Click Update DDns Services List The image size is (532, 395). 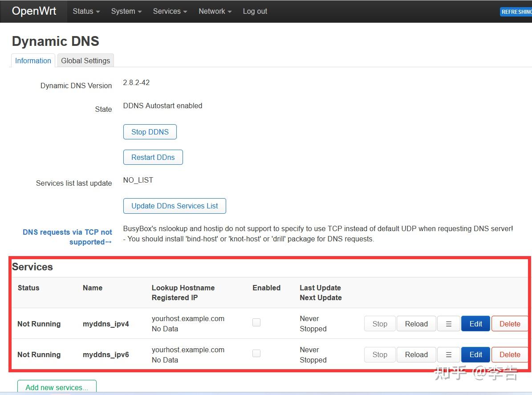pos(174,206)
